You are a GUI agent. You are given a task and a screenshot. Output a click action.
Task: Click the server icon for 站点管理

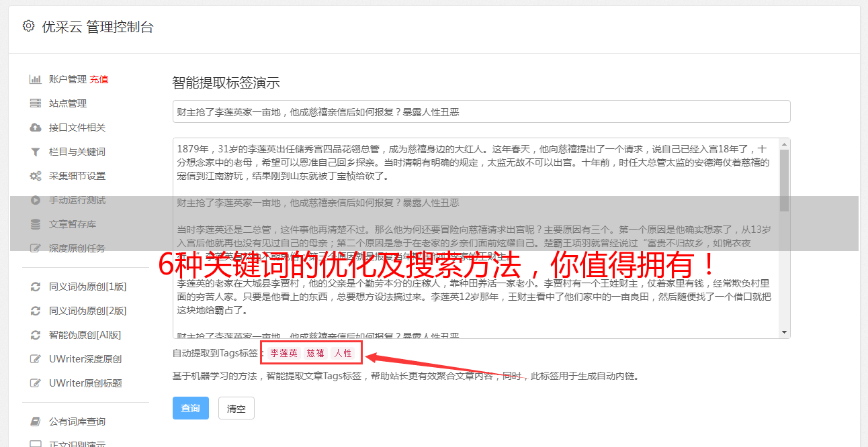click(36, 103)
